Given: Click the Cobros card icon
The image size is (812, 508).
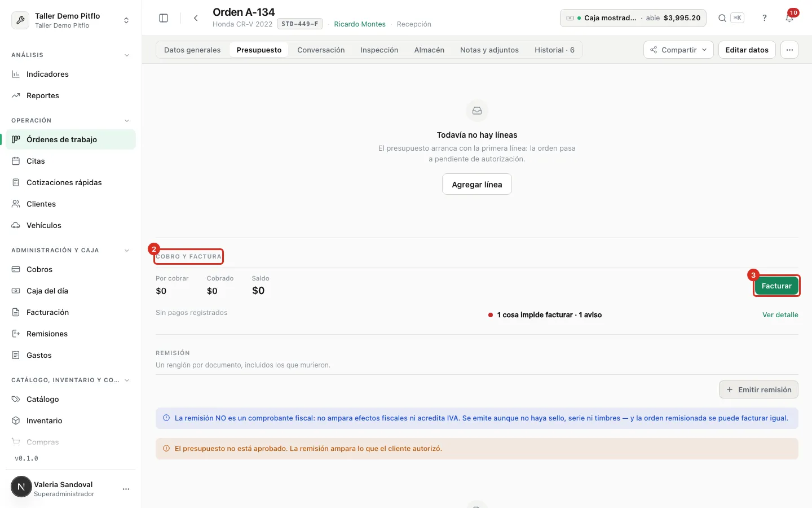Looking at the screenshot, I should coord(16,269).
